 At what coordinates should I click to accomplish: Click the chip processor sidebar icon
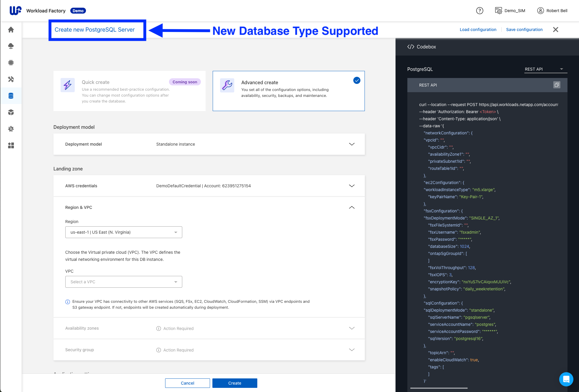pos(11,63)
